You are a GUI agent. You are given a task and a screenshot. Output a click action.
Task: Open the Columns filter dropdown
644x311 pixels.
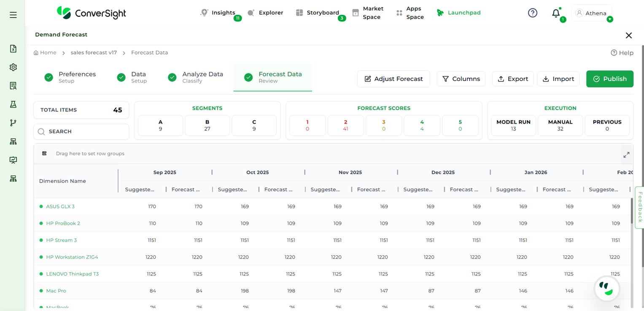click(461, 79)
